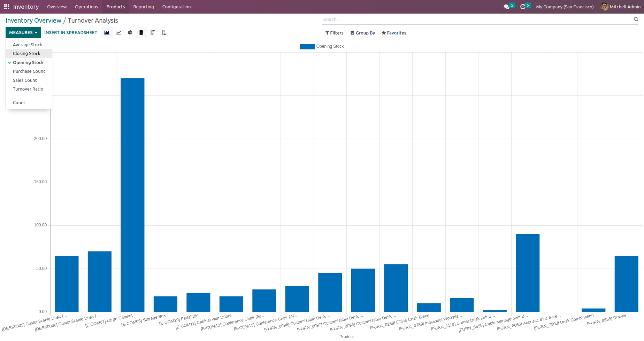Collapse the Measures dropdown
This screenshot has width=644, height=341.
pos(23,33)
